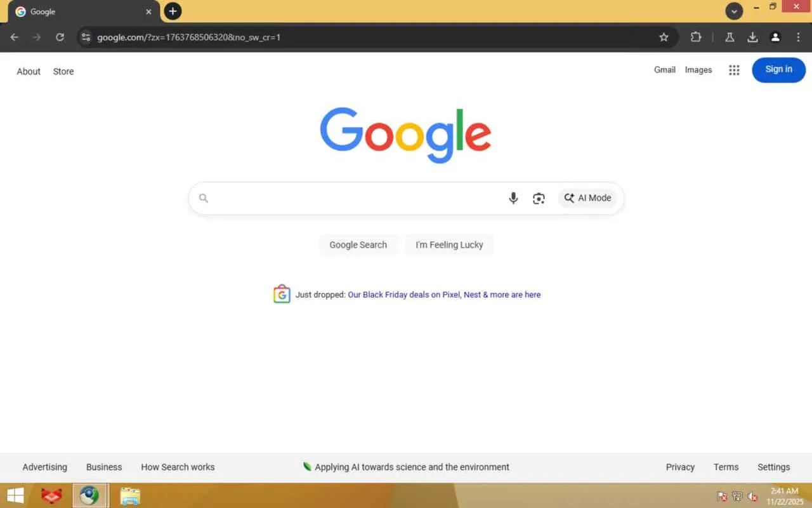
Task: Open the muted volume tray icon
Action: tap(753, 496)
